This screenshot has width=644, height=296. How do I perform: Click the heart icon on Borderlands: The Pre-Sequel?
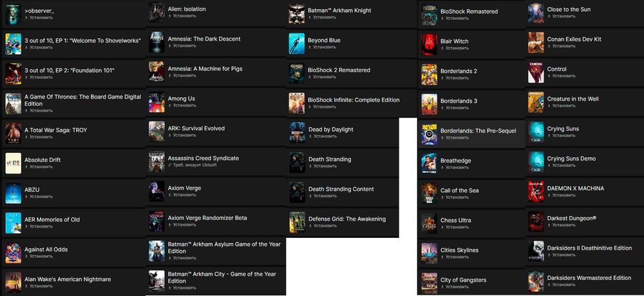[429, 134]
